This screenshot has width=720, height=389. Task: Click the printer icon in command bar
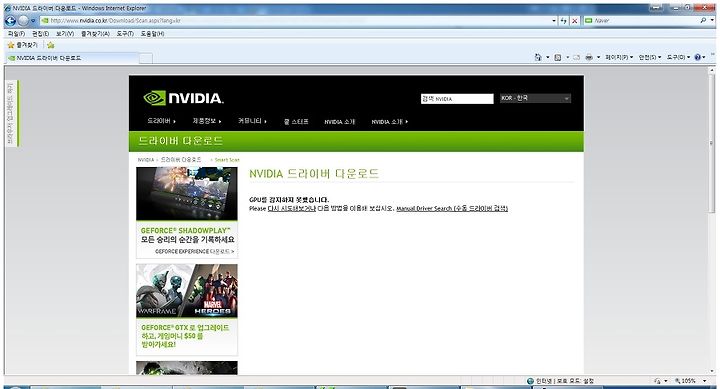[x=589, y=57]
